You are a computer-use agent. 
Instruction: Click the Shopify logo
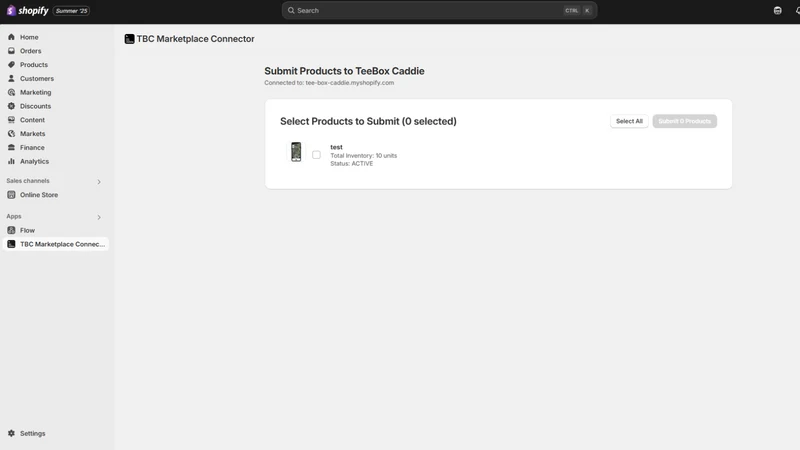tap(28, 11)
